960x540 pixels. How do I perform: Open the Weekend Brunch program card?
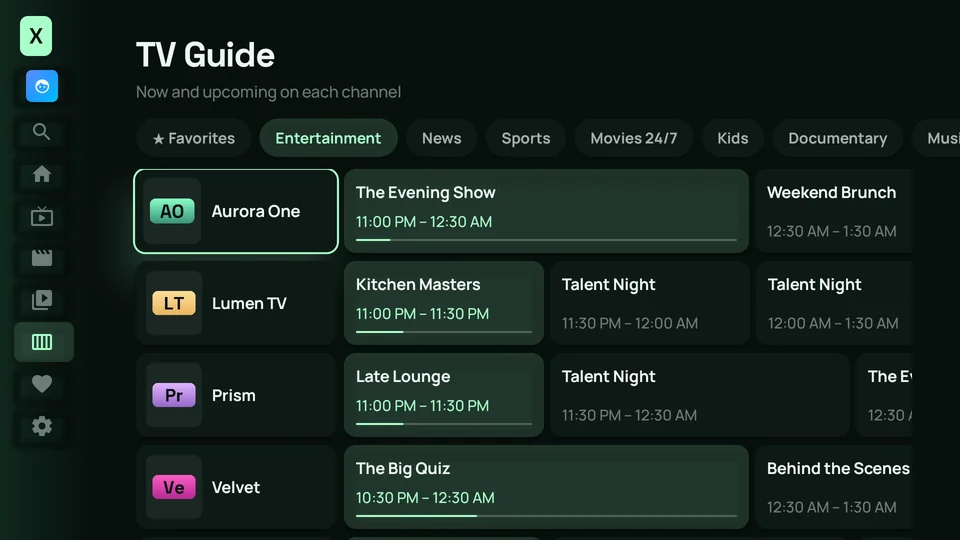[834, 211]
